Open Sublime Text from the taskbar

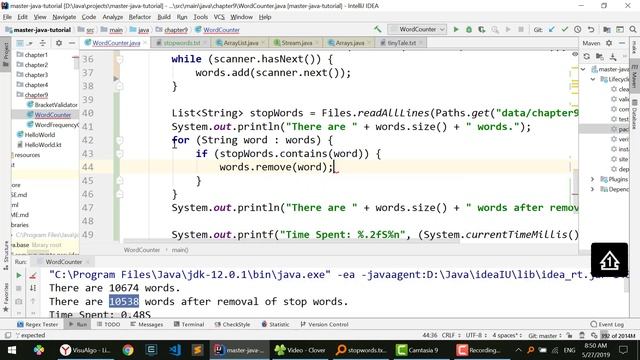[x=198, y=350]
